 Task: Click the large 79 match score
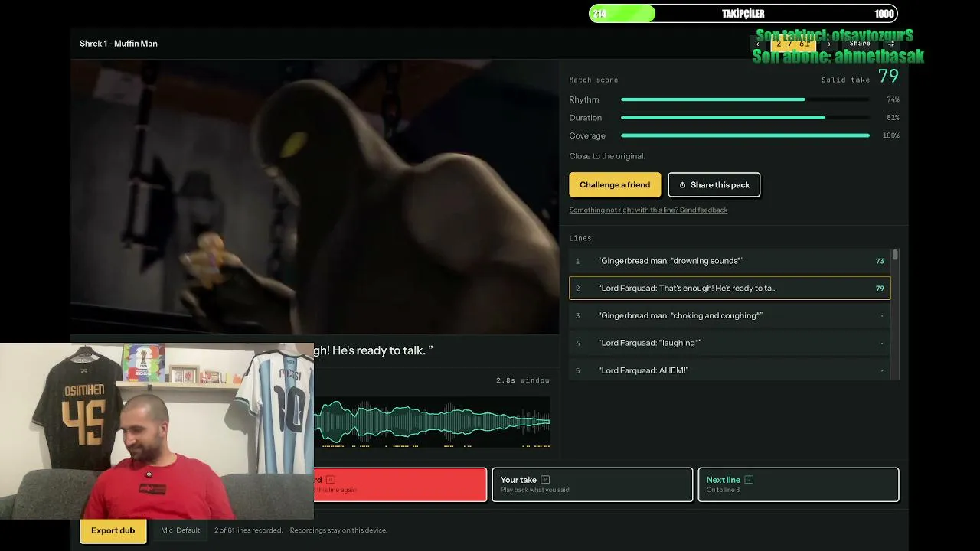pos(888,77)
